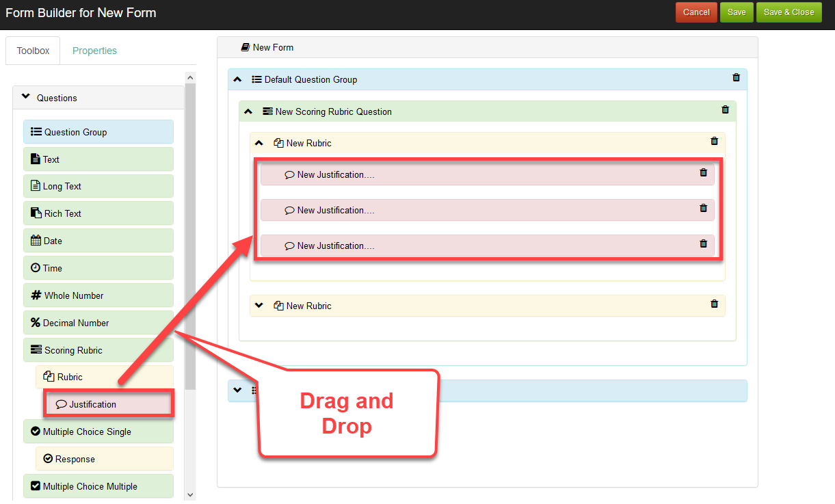Select the Response toolbox label

75,459
